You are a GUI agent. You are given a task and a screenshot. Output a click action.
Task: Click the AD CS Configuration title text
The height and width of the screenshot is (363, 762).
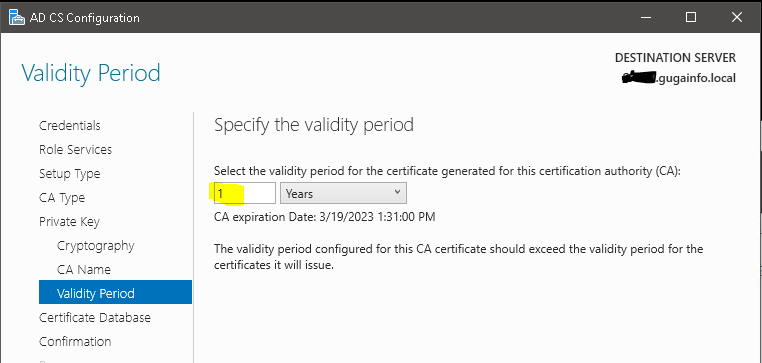(85, 18)
